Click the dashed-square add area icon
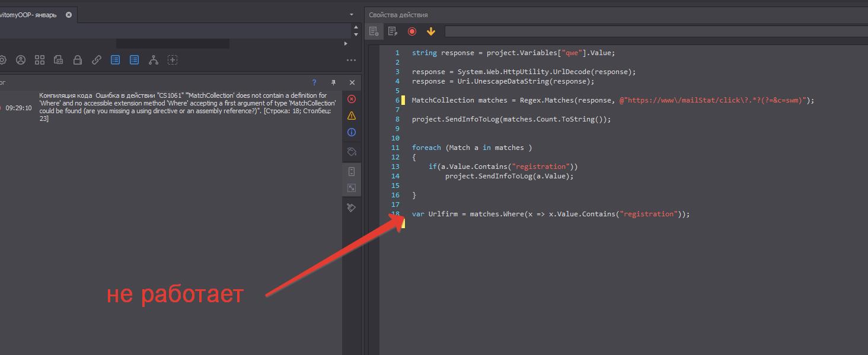 173,60
